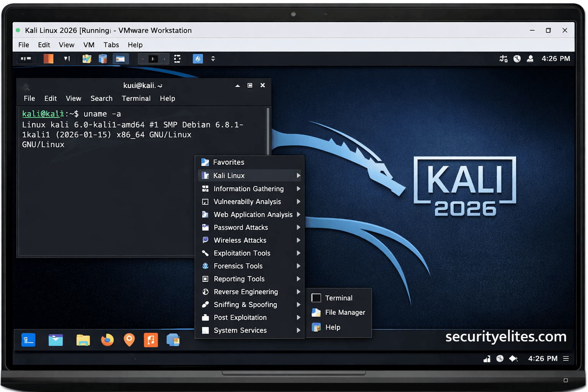Open the mail envelope icon in dock
The height and width of the screenshot is (392, 588).
tap(56, 340)
